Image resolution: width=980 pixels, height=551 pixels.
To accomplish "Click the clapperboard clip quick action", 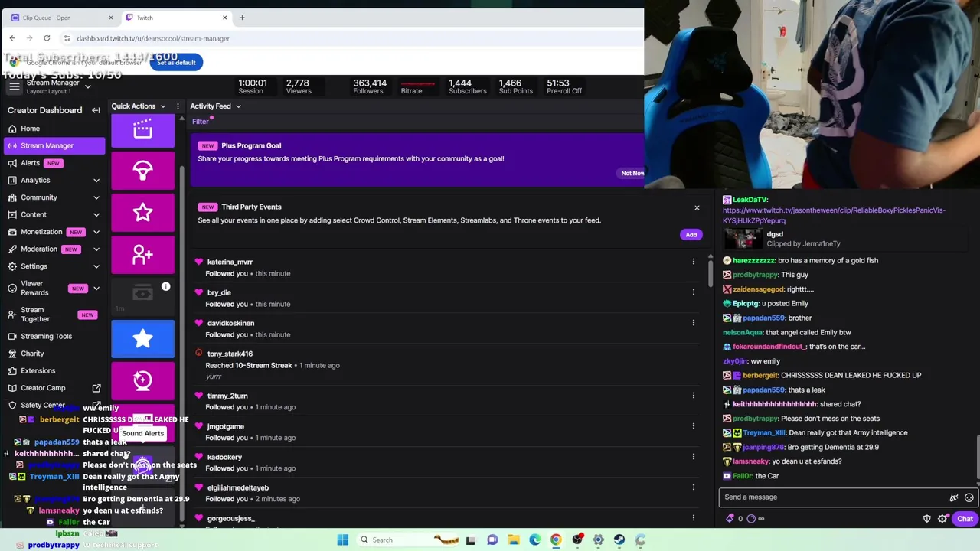I will pyautogui.click(x=142, y=132).
